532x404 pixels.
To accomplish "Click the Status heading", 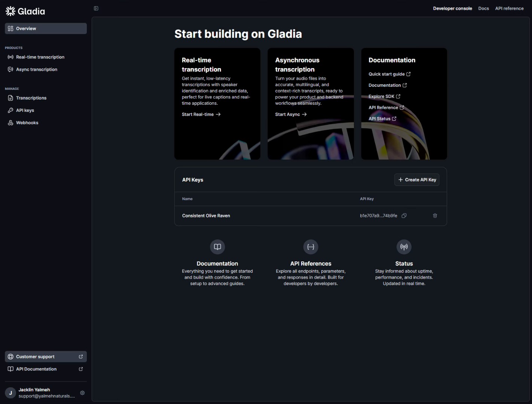I will 404,264.
